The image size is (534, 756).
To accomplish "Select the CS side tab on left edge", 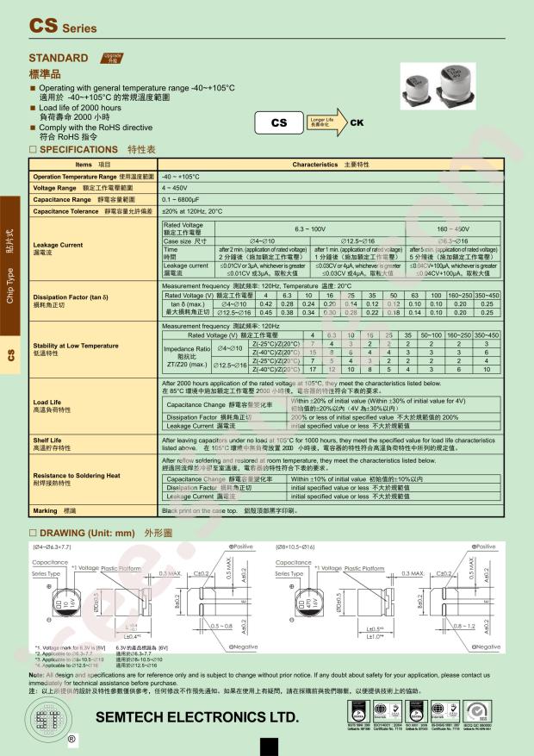I will tap(9, 354).
